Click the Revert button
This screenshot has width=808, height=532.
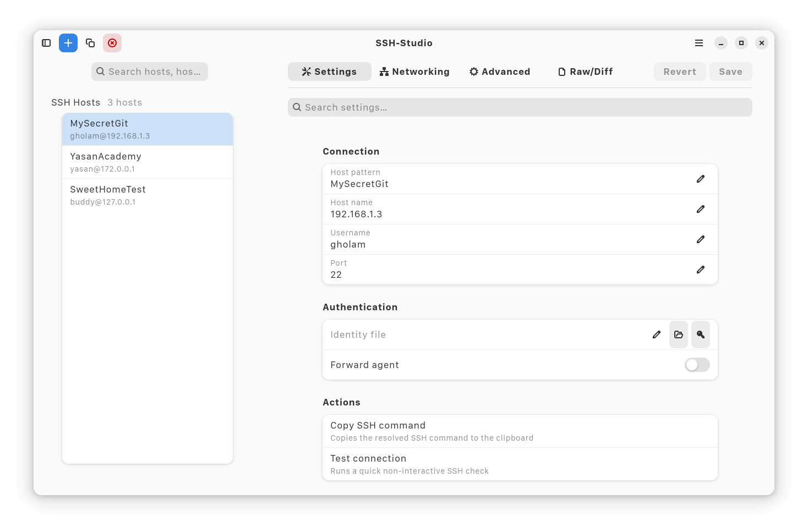[680, 72]
